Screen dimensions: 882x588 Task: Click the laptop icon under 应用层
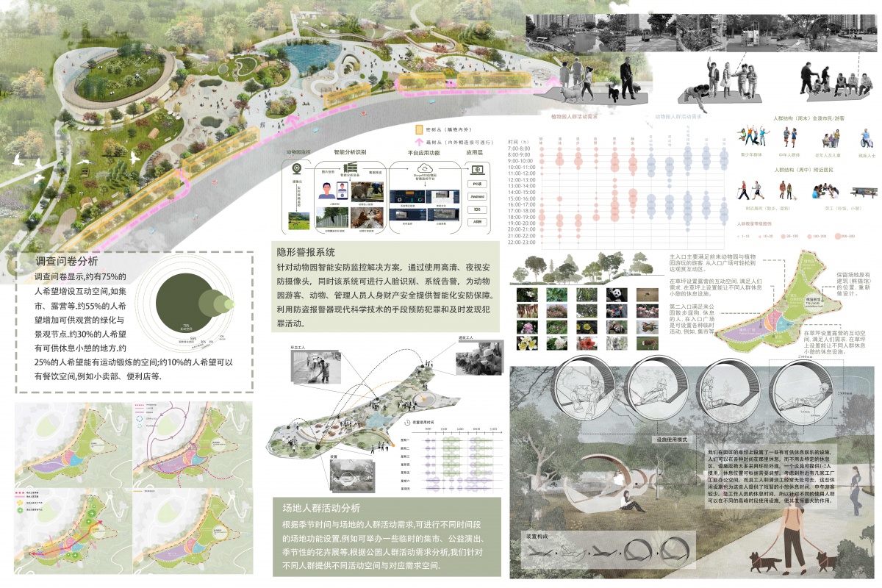tap(477, 170)
